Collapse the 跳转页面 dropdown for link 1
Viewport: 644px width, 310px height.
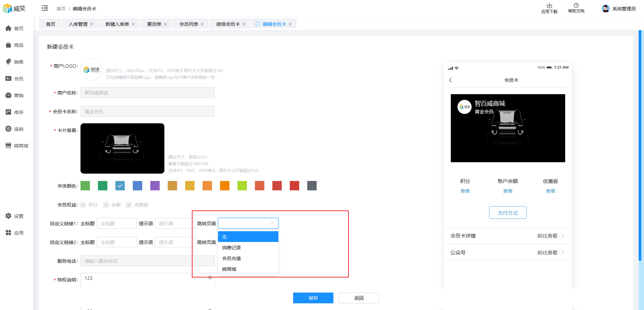click(x=272, y=224)
